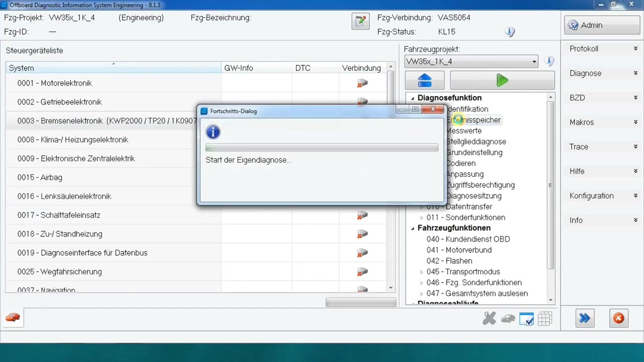Select Anpassung tree item
The width and height of the screenshot is (644, 362).
(x=465, y=174)
